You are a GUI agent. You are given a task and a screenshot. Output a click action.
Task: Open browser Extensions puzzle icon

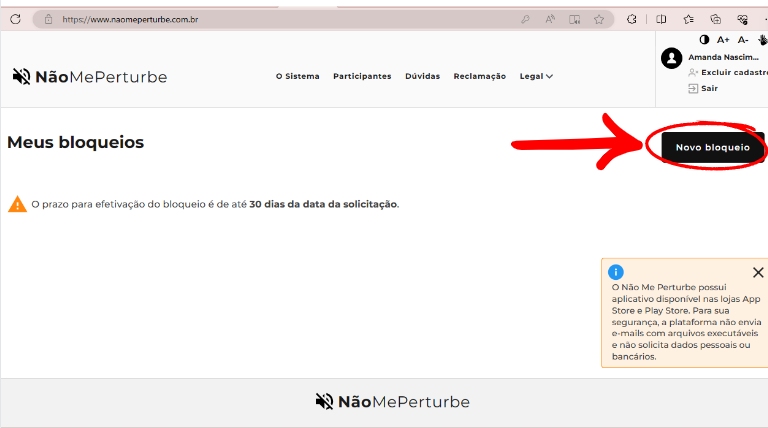point(632,20)
